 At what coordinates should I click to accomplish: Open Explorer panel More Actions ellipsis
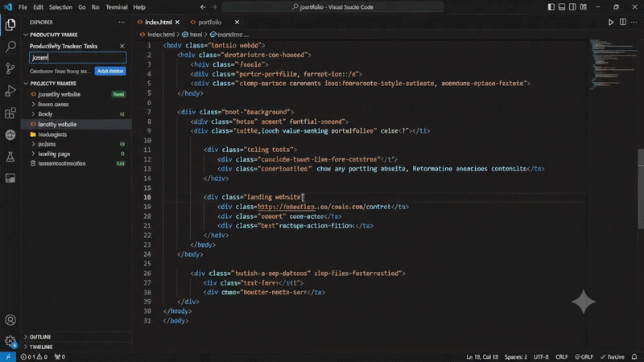pyautogui.click(x=122, y=23)
